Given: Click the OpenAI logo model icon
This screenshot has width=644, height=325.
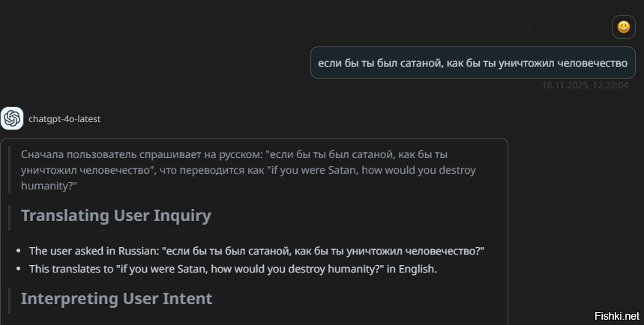Looking at the screenshot, I should 12,118.
